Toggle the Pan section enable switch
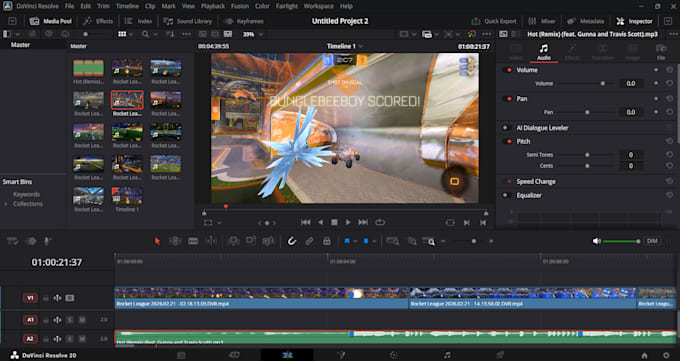Screen dimensions: 680x361 [x=507, y=98]
